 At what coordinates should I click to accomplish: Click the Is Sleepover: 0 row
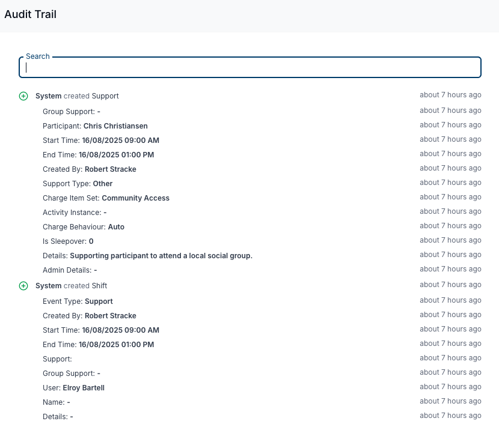coord(68,241)
